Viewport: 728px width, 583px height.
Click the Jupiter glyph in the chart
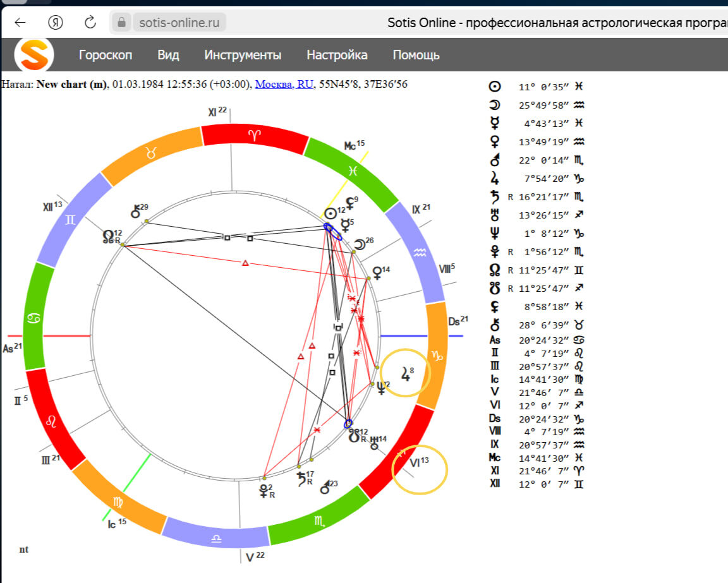[405, 374]
